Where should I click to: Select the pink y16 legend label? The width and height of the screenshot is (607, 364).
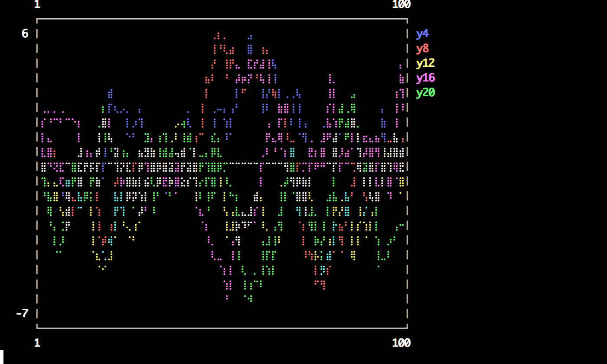click(x=425, y=78)
